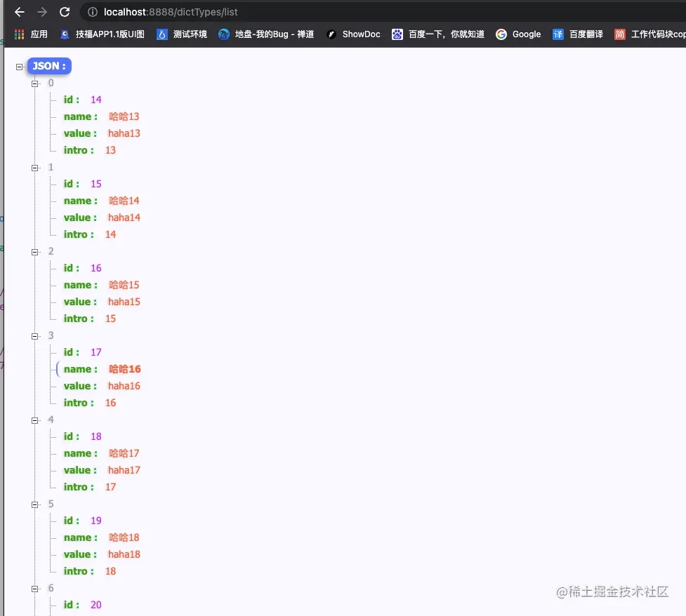Select id value 16
Image resolution: width=686 pixels, height=616 pixels.
pos(95,268)
